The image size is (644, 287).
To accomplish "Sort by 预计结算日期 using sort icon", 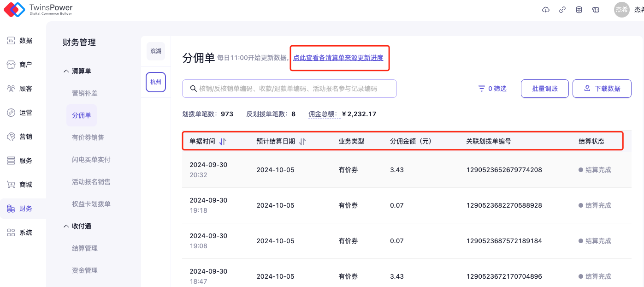I will click(x=302, y=142).
